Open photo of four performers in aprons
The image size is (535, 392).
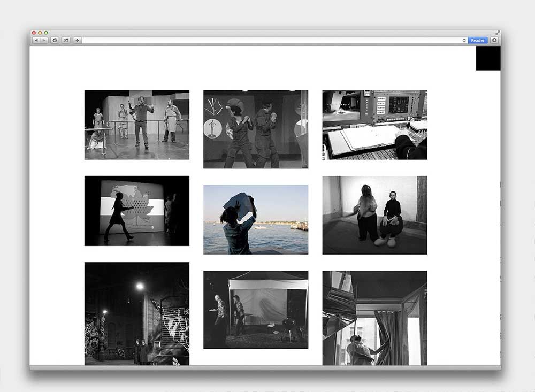(x=137, y=125)
